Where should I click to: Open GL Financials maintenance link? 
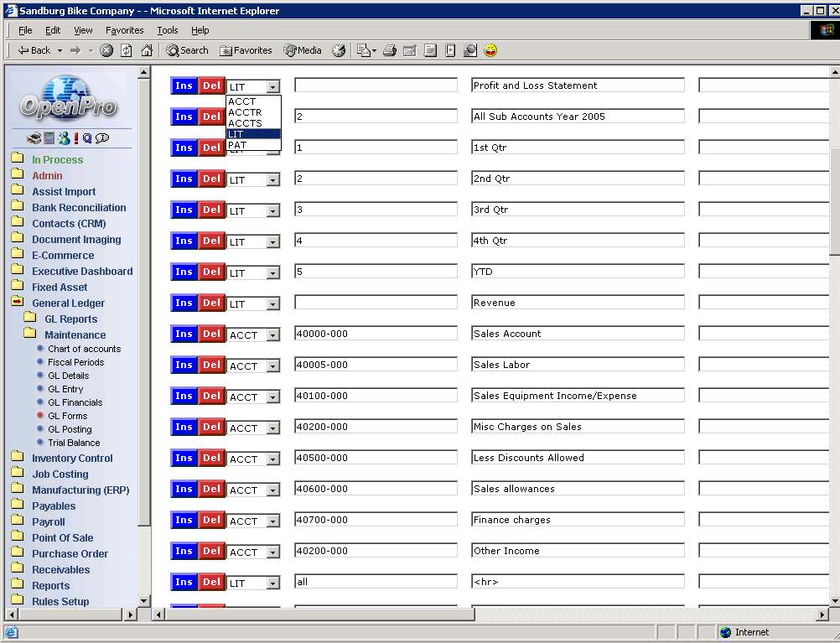click(75, 402)
